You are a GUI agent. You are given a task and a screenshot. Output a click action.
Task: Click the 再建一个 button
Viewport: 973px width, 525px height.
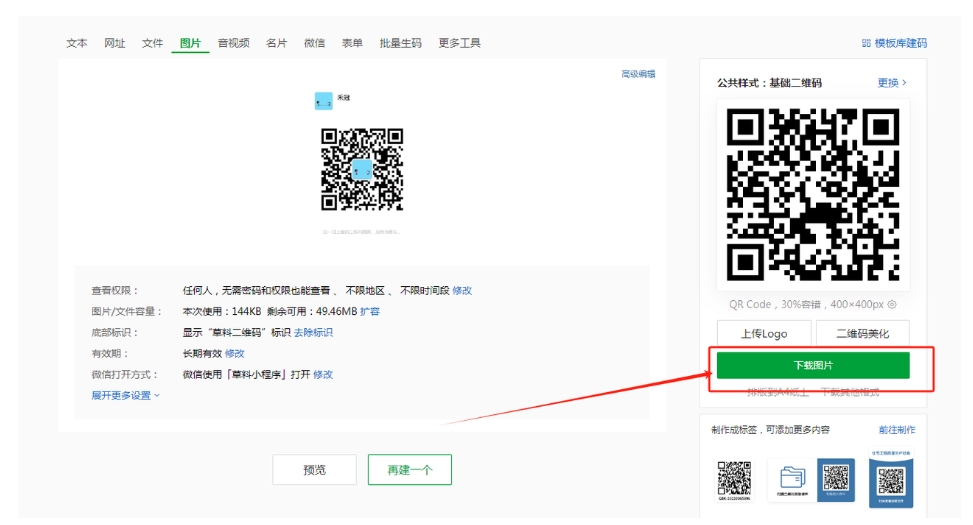click(x=409, y=470)
